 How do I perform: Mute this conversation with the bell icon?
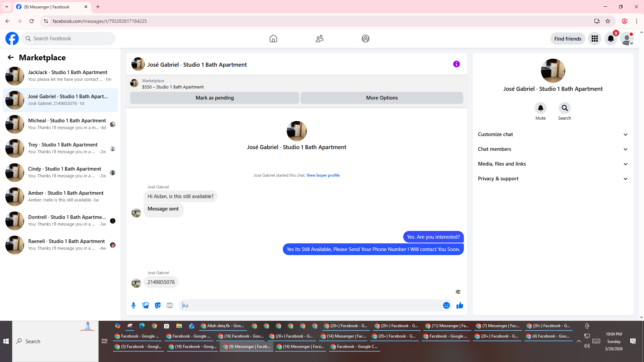(x=541, y=108)
